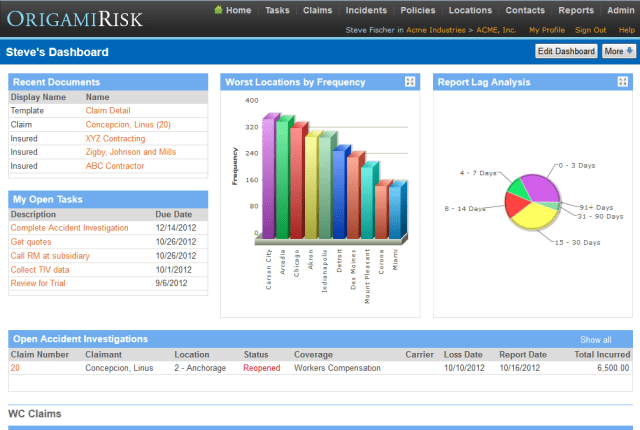Open the Review for Trial task
Image resolution: width=640 pixels, height=430 pixels.
click(38, 283)
